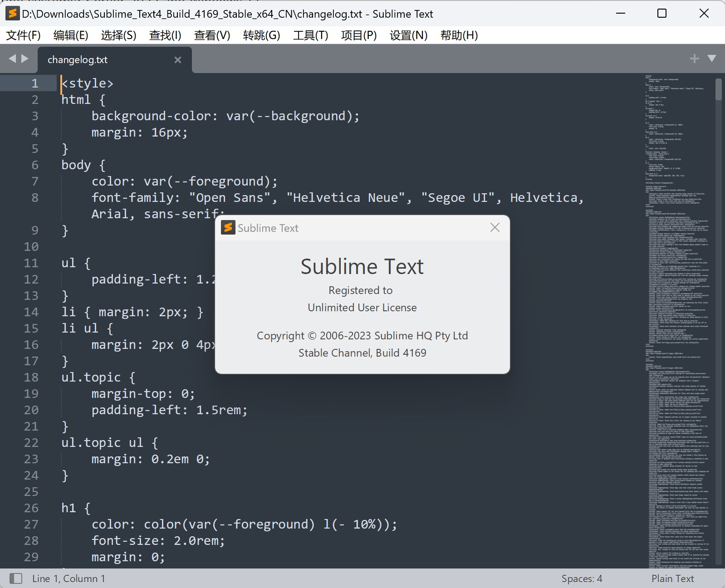Viewport: 725px width, 588px height.
Task: Click 'font-size: 2.0rem;' line
Action: pos(158,541)
